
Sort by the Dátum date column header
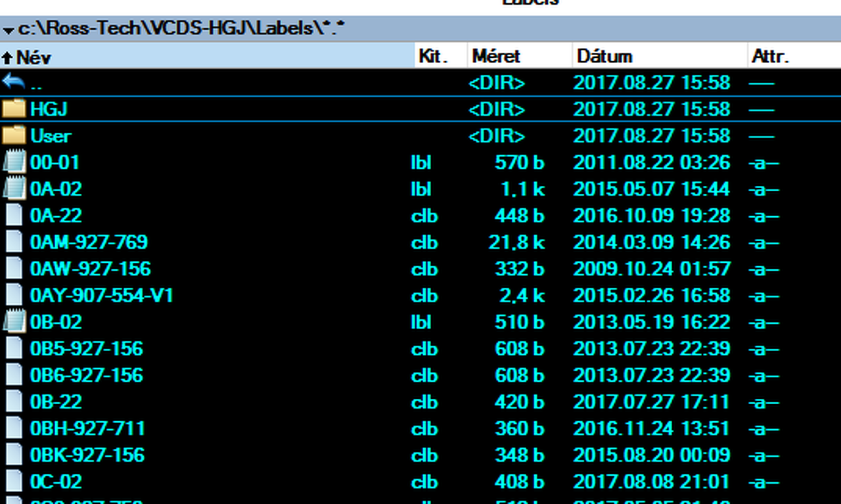tap(660, 57)
